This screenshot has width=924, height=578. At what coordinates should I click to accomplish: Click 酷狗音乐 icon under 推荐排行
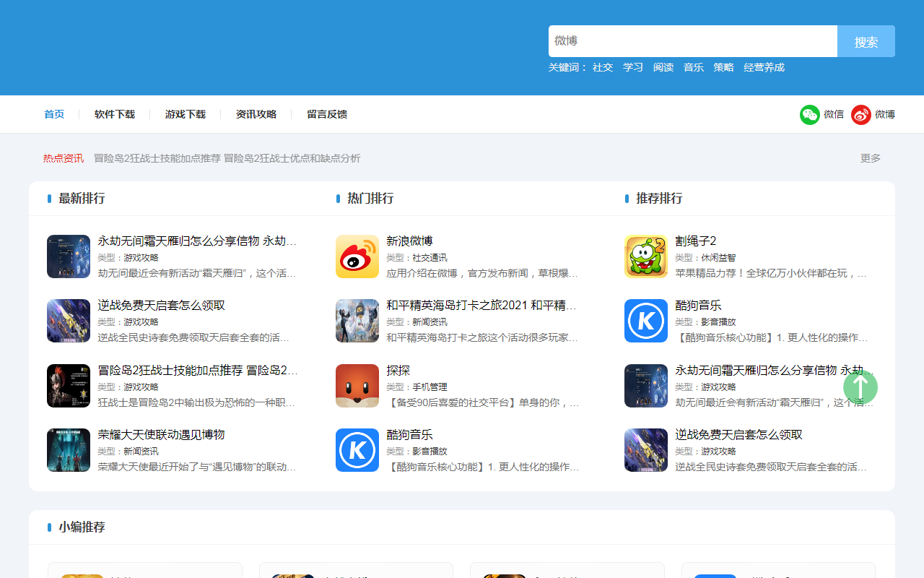(646, 321)
